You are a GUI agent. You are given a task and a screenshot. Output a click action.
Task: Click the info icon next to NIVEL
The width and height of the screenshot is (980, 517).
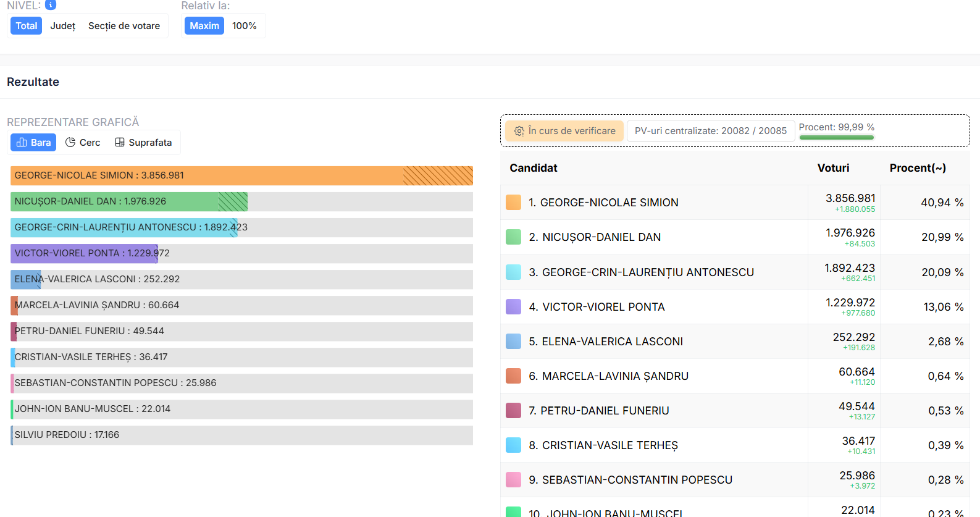tap(51, 5)
